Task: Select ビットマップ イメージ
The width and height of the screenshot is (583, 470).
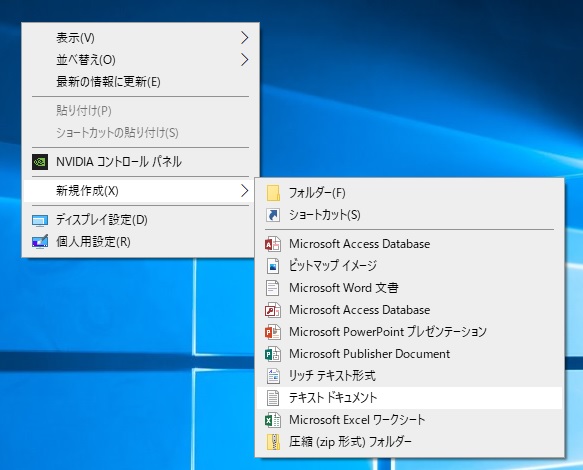Action: [x=409, y=266]
